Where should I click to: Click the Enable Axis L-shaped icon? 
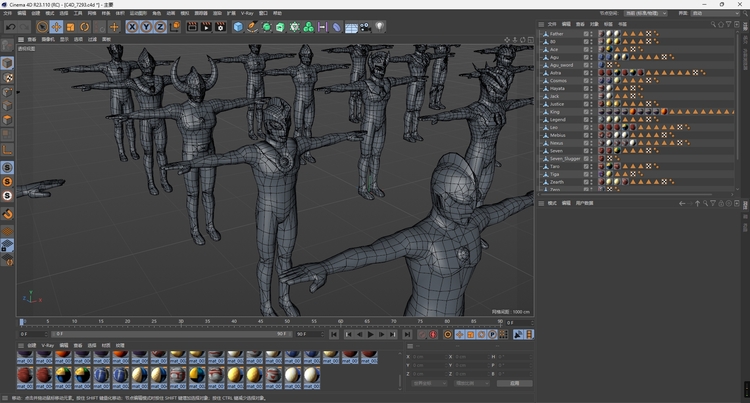[x=7, y=150]
